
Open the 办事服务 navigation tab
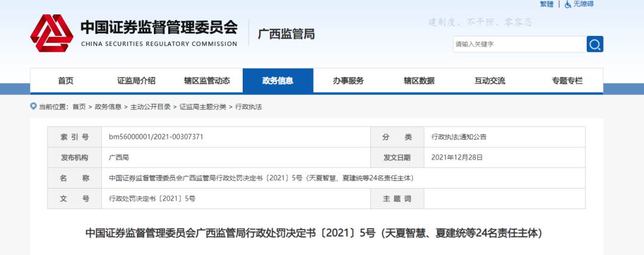pos(348,81)
